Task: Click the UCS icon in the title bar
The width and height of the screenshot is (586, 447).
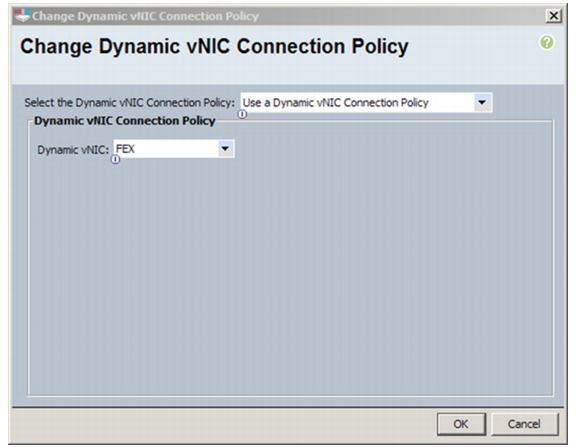Action: (x=22, y=16)
